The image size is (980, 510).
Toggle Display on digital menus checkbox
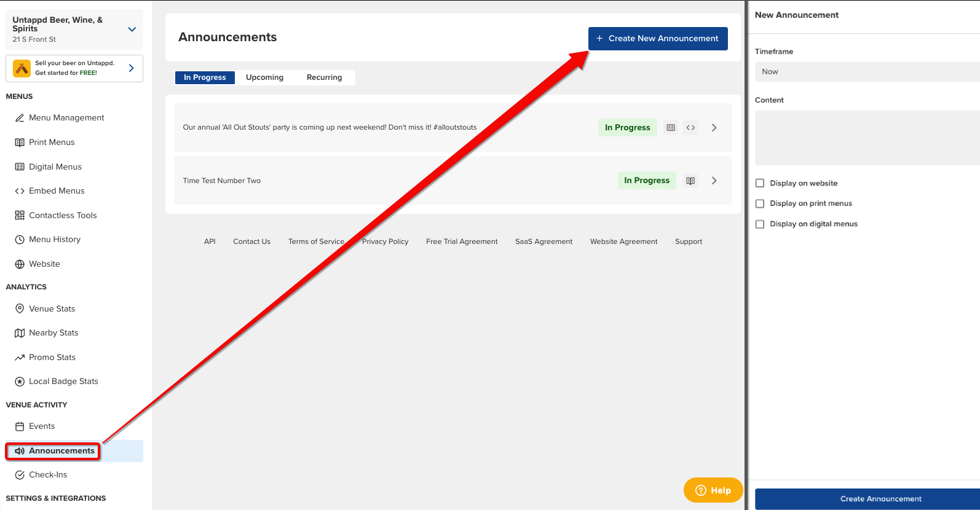[x=760, y=224]
